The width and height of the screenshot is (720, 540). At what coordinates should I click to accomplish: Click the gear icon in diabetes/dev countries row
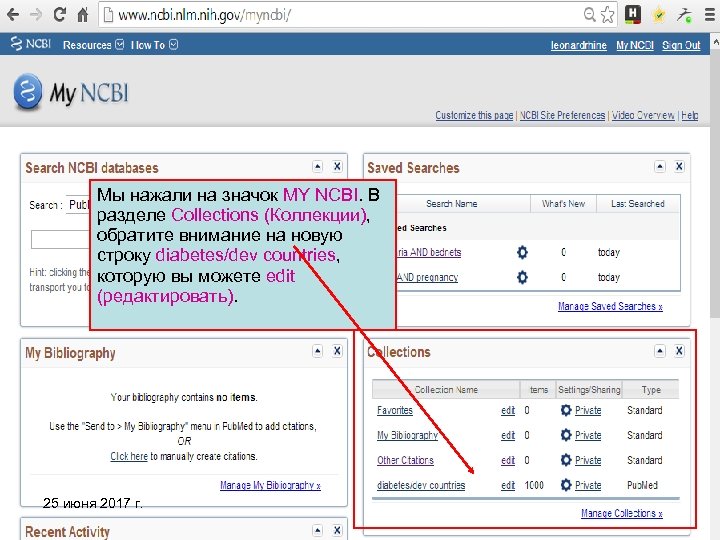coord(566,485)
